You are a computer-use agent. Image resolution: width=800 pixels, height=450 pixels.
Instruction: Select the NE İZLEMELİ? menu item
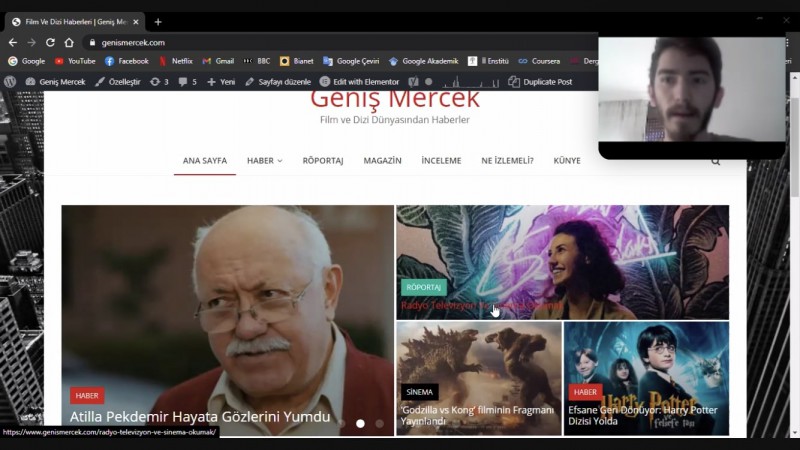(507, 160)
